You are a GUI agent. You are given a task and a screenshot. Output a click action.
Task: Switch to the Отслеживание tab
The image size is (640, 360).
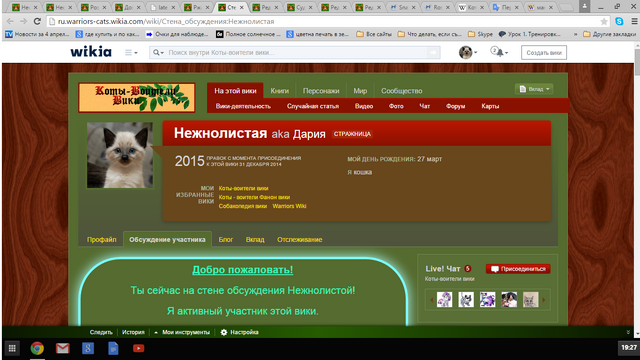(300, 240)
